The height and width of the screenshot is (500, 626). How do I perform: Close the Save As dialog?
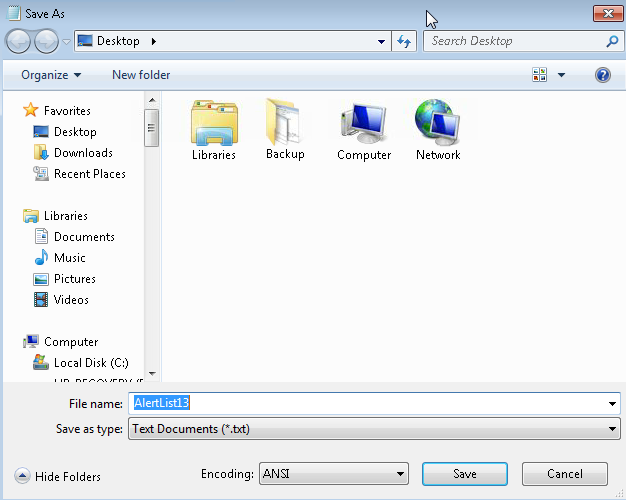[x=608, y=14]
